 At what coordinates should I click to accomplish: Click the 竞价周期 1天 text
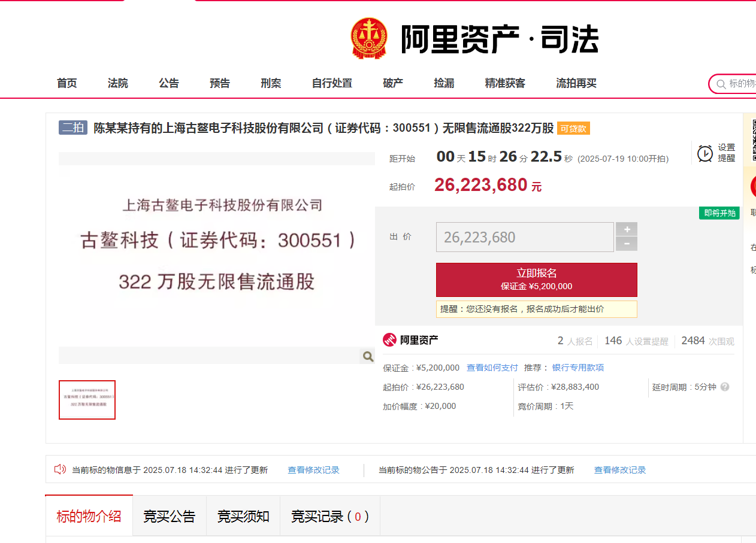[546, 406]
